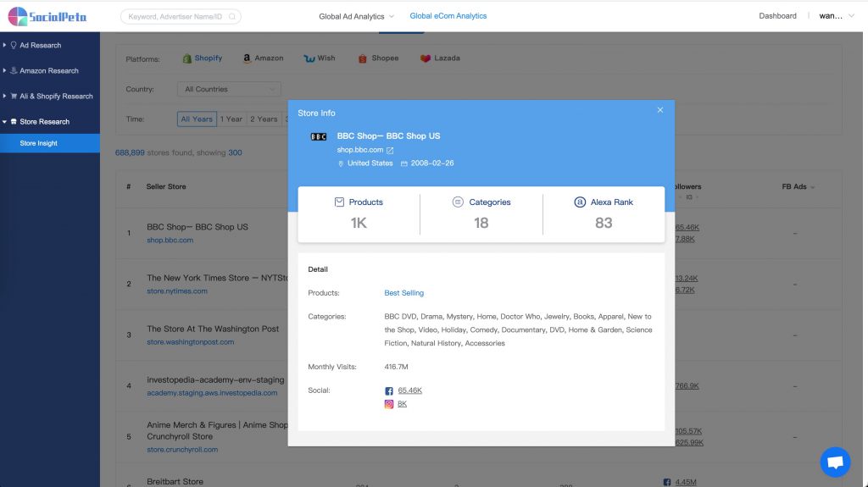Viewport: 868px width, 487px height.
Task: Click the United States location pin icon
Action: coord(341,163)
